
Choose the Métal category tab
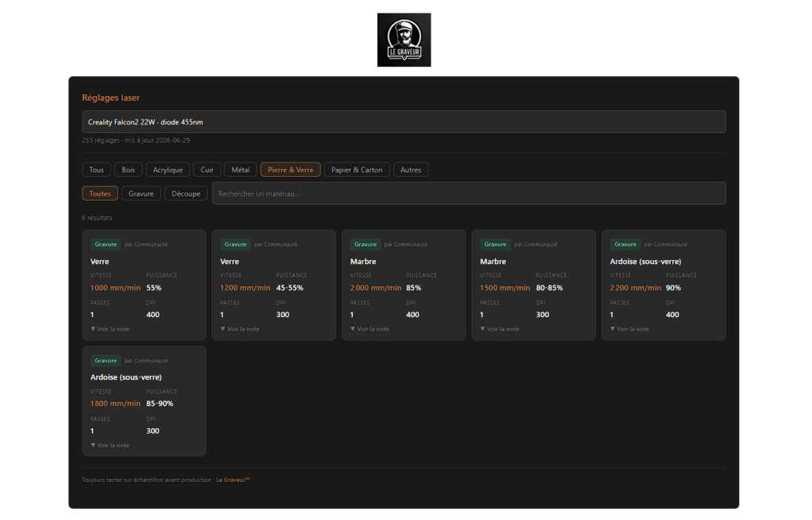click(240, 170)
